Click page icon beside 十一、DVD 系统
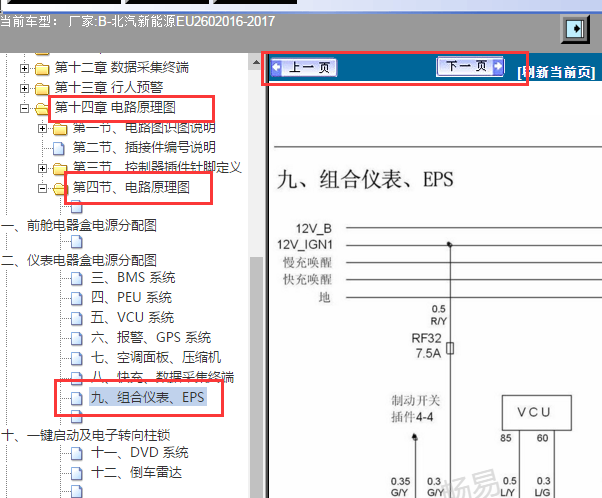Viewport: 602px width, 498px height. click(77, 453)
